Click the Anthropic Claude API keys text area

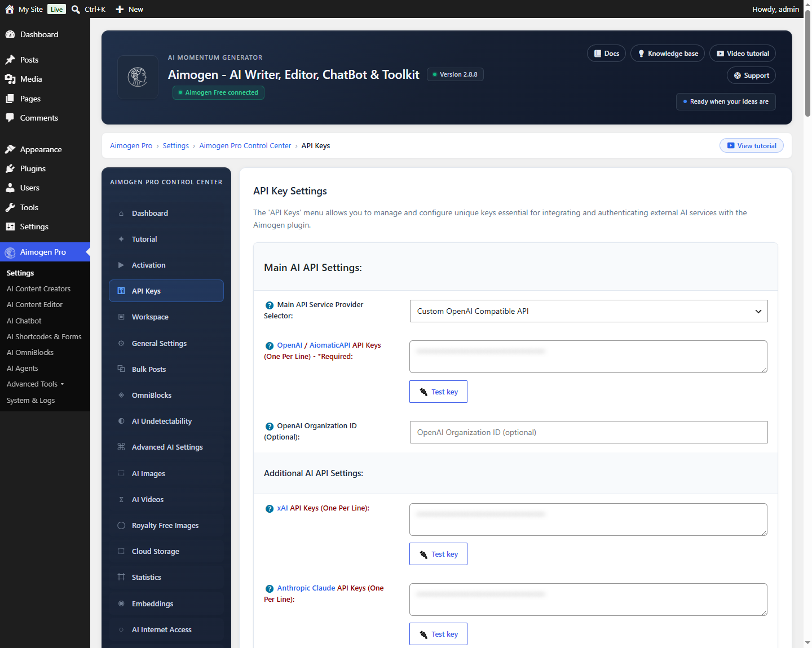(x=588, y=600)
